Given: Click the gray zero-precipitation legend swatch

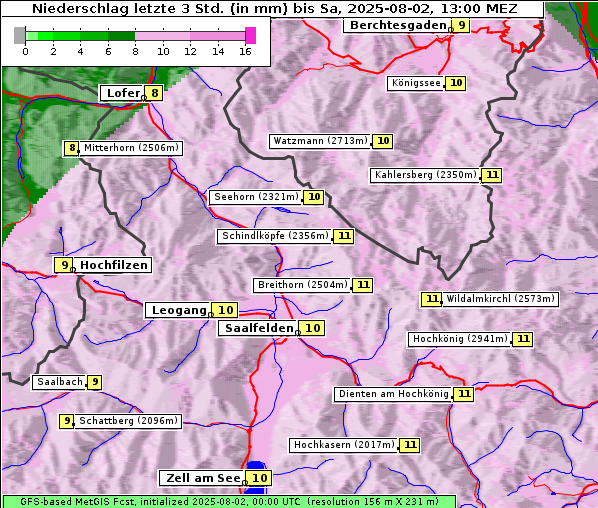Looking at the screenshot, I should coord(19,35).
